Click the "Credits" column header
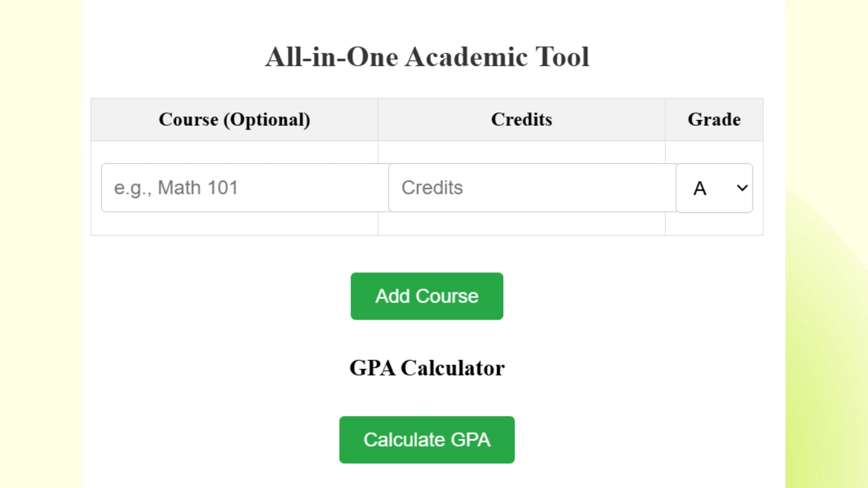The width and height of the screenshot is (868, 488). [521, 119]
